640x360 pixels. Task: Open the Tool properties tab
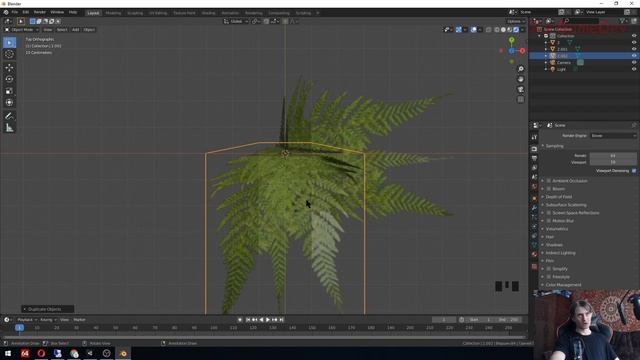click(534, 138)
